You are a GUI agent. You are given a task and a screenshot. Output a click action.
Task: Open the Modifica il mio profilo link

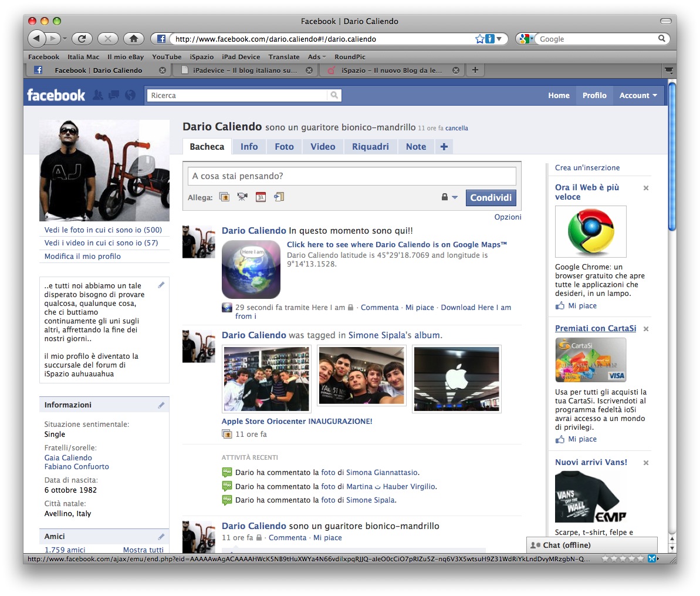(x=83, y=257)
